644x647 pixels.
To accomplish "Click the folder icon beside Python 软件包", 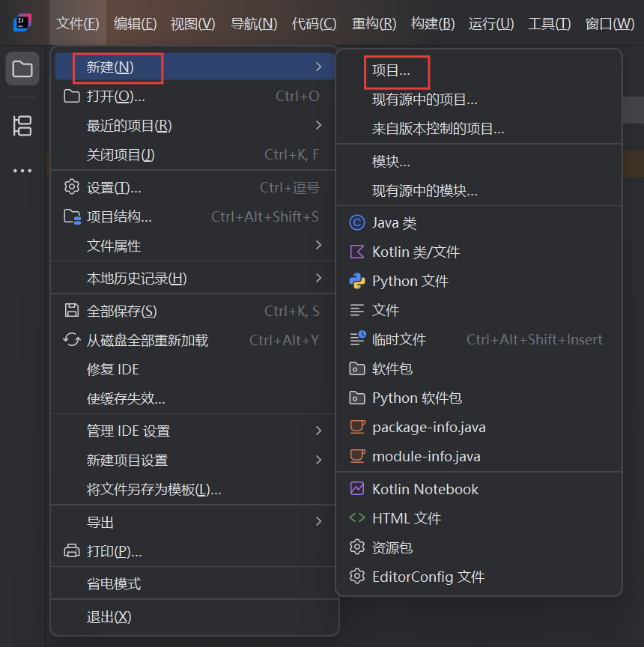I will coord(357,398).
